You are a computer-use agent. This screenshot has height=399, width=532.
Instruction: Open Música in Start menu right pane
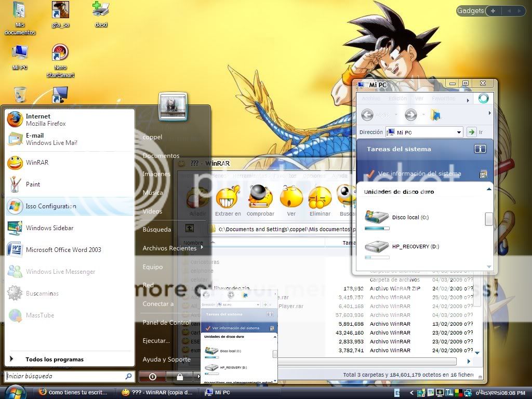[153, 192]
